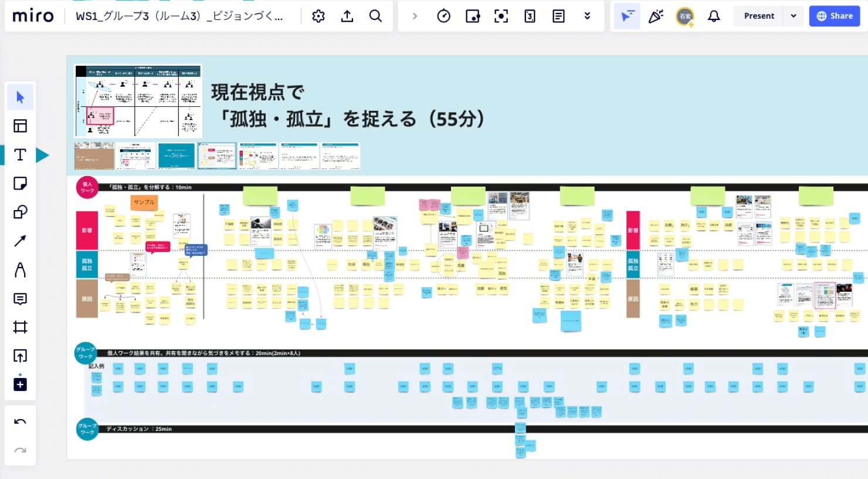
Task: Click the orange サンプル sticky note
Action: (144, 202)
